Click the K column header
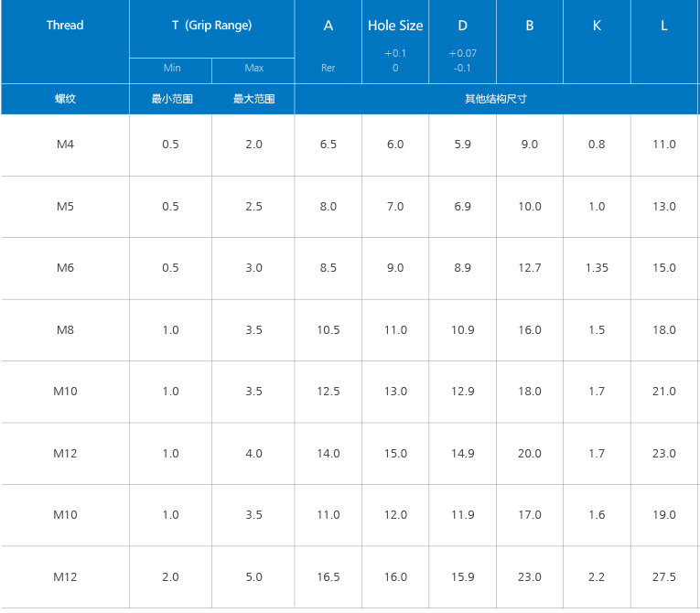 [x=597, y=26]
